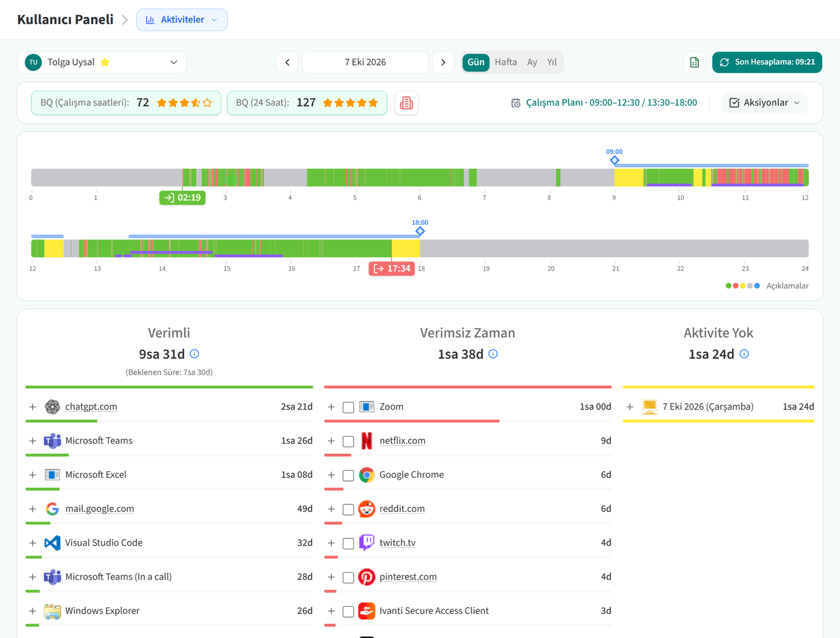This screenshot has width=840, height=638.
Task: Click the 09:00 work start marker
Action: tap(614, 160)
